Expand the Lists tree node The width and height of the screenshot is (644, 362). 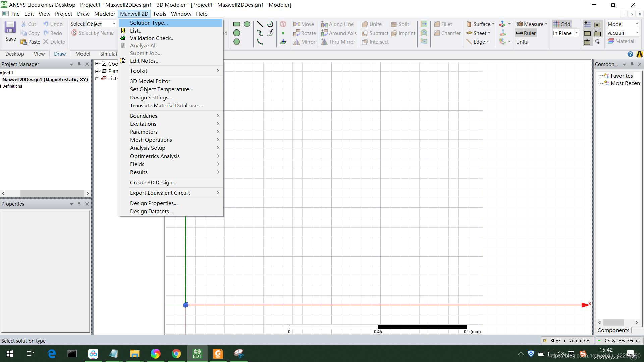(97, 79)
